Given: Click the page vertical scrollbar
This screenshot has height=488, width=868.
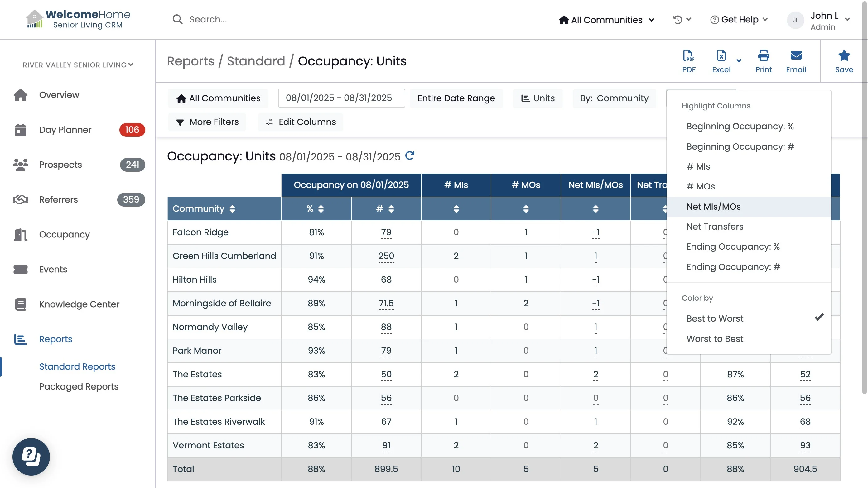Looking at the screenshot, I should [x=864, y=202].
